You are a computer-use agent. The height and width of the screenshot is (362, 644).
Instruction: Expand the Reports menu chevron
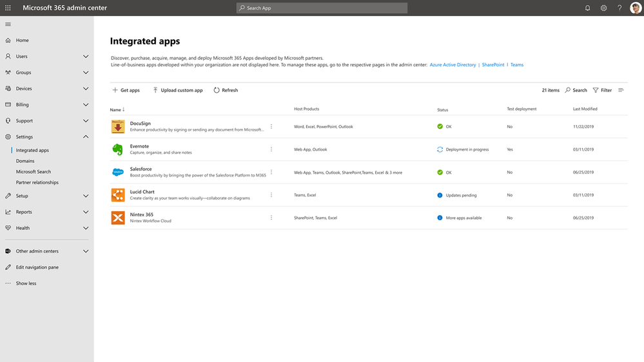(86, 212)
